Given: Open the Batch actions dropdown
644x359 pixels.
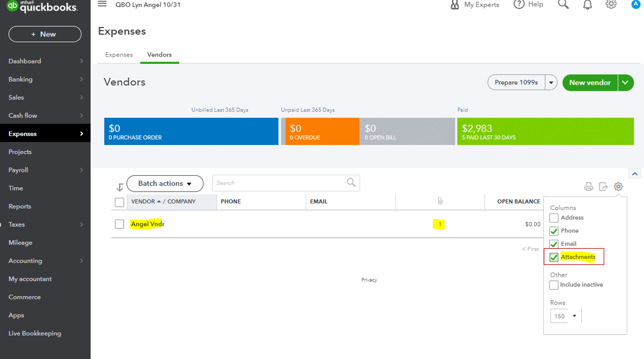Looking at the screenshot, I should pyautogui.click(x=165, y=184).
